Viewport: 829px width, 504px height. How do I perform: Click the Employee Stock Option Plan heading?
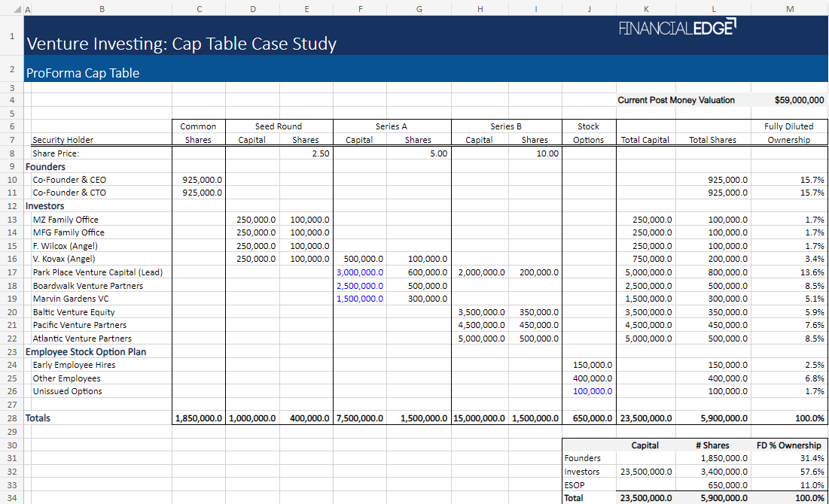(86, 351)
